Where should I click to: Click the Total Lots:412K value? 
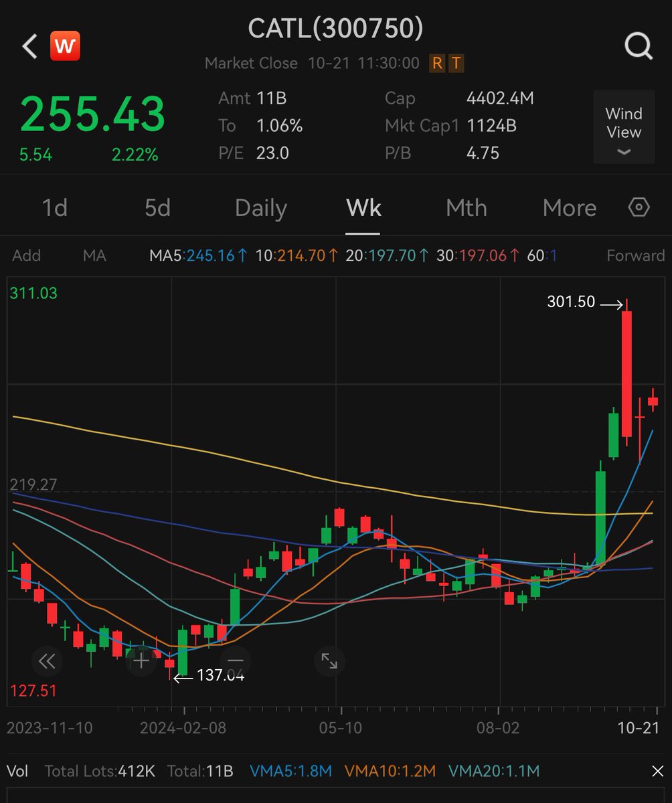(x=100, y=772)
